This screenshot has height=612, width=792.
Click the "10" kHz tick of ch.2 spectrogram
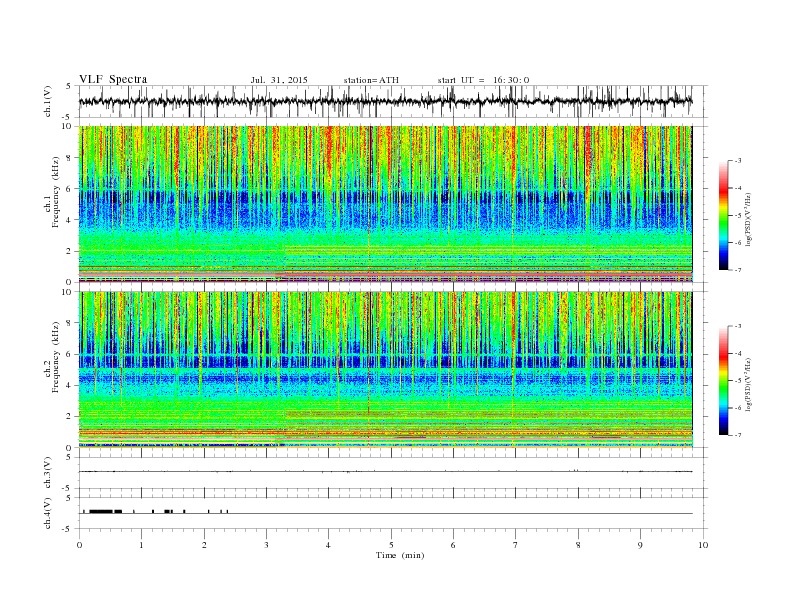(69, 292)
